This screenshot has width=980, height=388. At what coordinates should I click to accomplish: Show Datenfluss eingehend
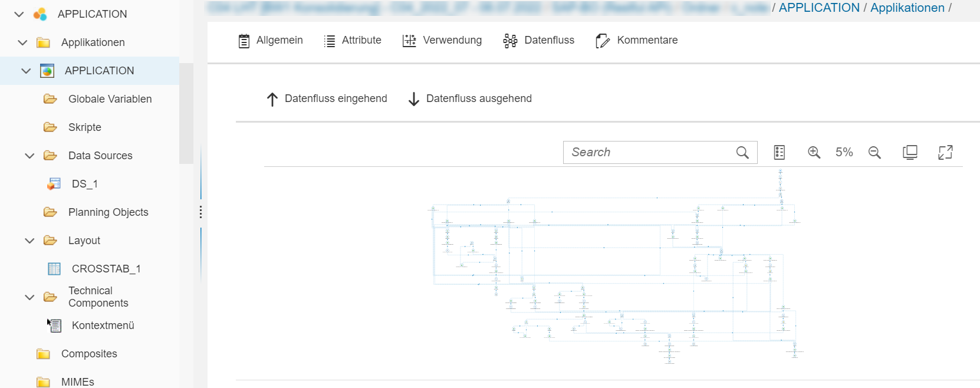(327, 98)
